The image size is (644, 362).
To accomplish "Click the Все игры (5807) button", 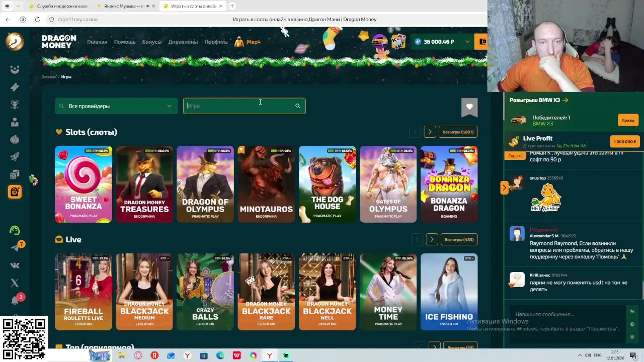I will point(458,132).
